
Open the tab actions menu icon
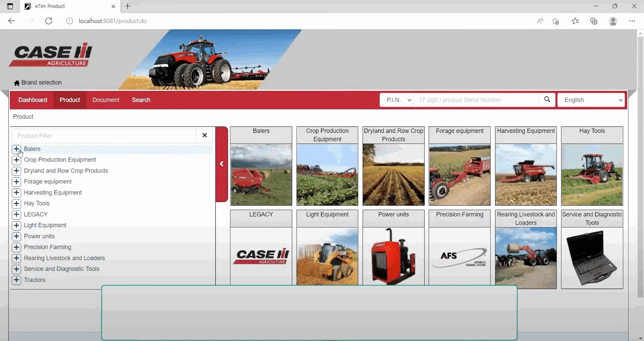(x=10, y=6)
